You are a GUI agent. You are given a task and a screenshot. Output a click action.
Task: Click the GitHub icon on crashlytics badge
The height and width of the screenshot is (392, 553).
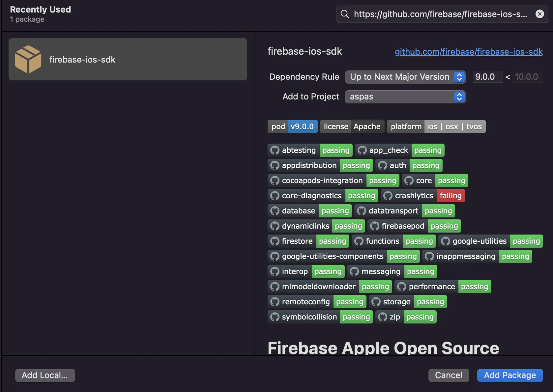pyautogui.click(x=388, y=196)
